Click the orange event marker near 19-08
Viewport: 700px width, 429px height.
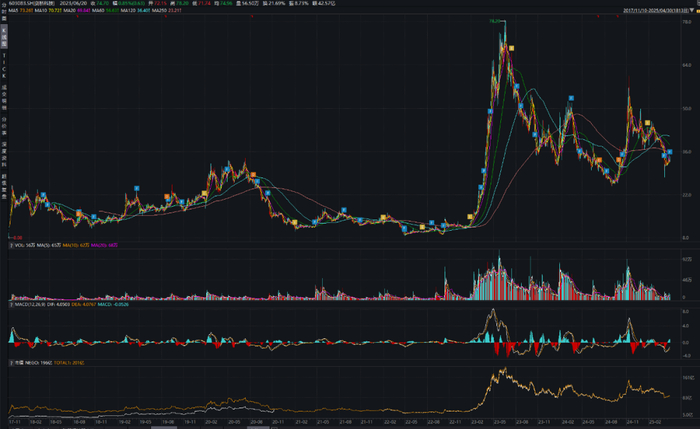[x=167, y=196]
